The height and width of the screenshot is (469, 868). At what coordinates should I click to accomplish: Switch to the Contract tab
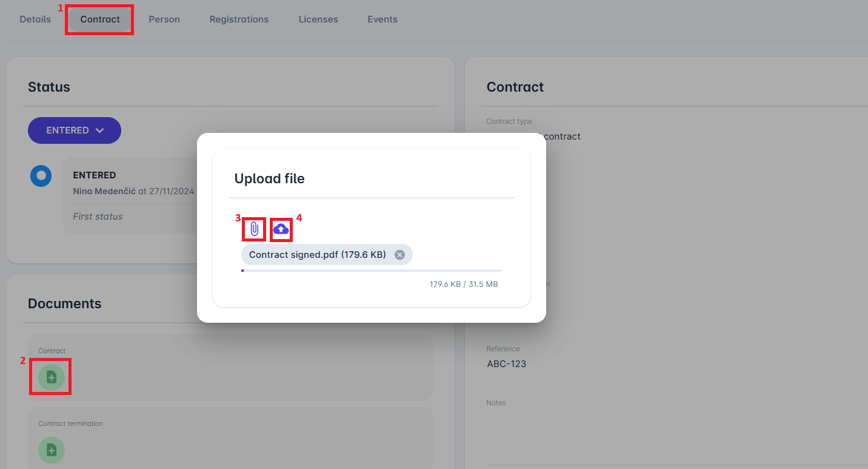(x=100, y=19)
